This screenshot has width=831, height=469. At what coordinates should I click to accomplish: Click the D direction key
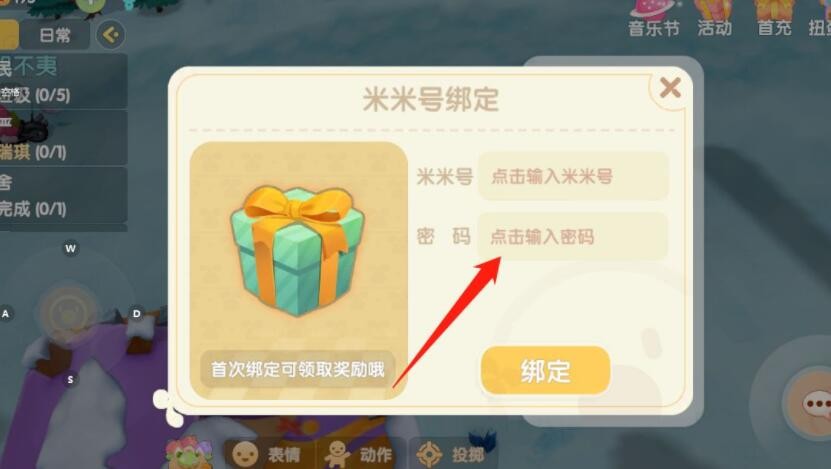coord(136,314)
